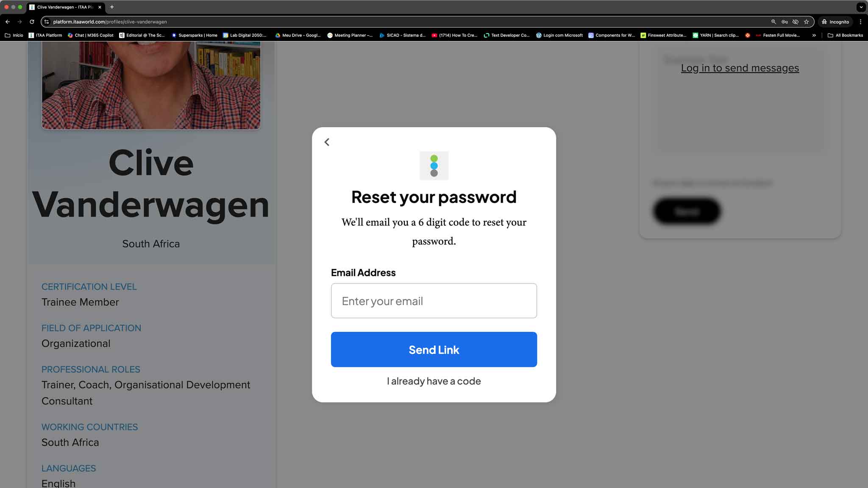
Task: Click the Incognito profile chip
Action: (835, 22)
